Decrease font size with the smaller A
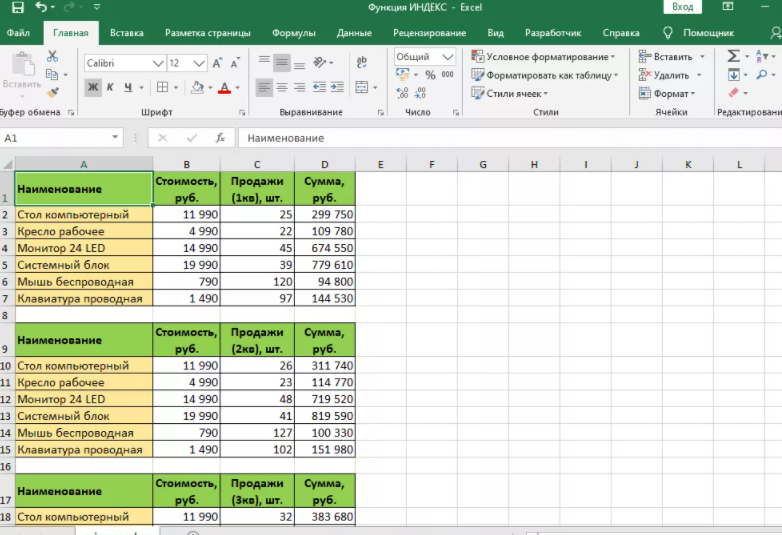 (x=234, y=63)
